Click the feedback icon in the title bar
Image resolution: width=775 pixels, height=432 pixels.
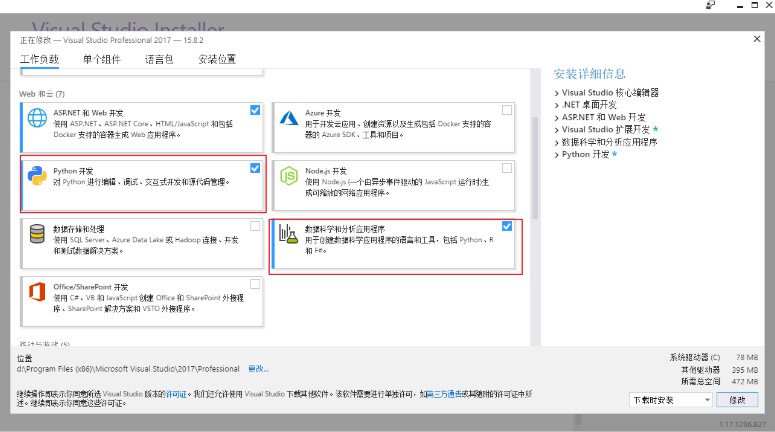coord(711,5)
